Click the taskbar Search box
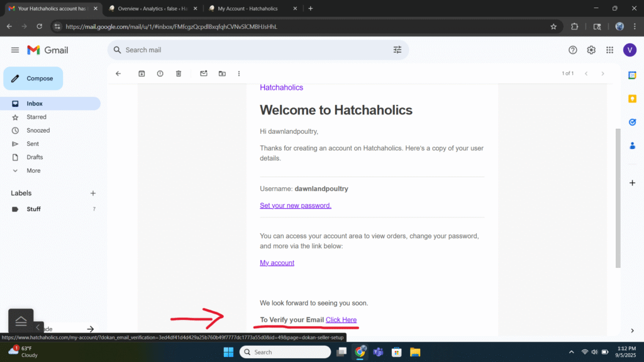The image size is (644, 362). point(285,352)
